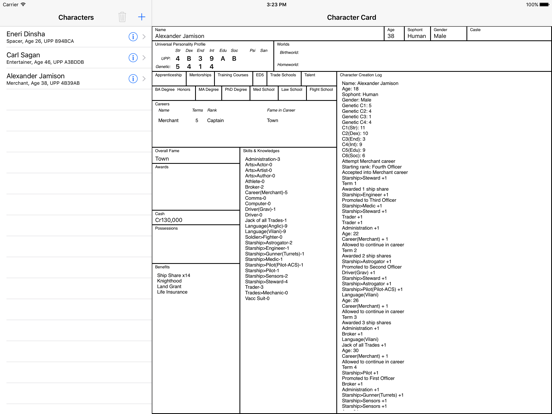
Task: Click the Mentorships box
Action: click(200, 79)
